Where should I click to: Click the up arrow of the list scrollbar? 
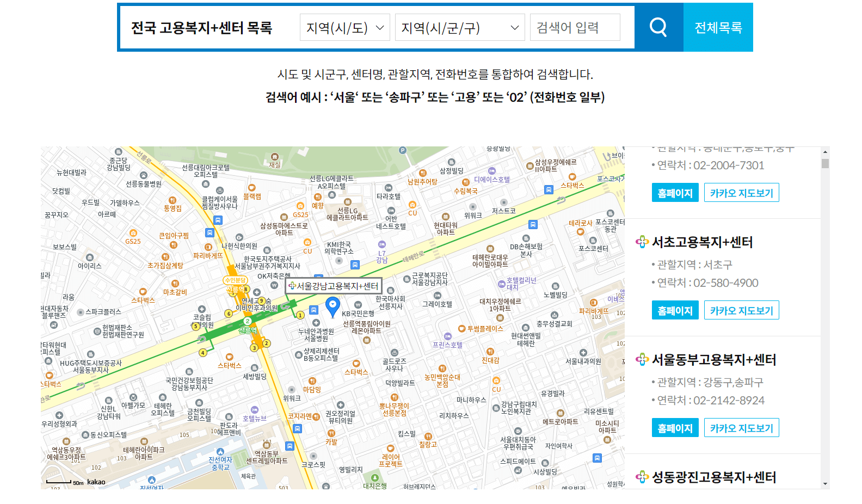click(x=826, y=152)
